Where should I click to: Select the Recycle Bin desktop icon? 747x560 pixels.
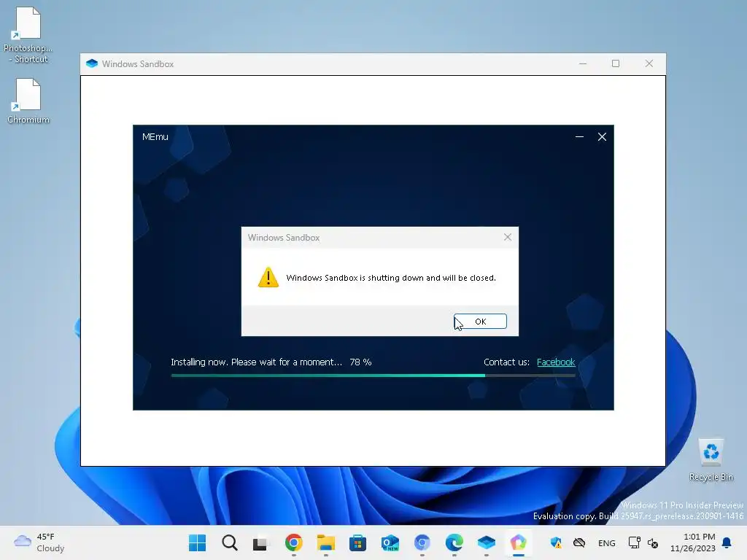[x=711, y=460]
